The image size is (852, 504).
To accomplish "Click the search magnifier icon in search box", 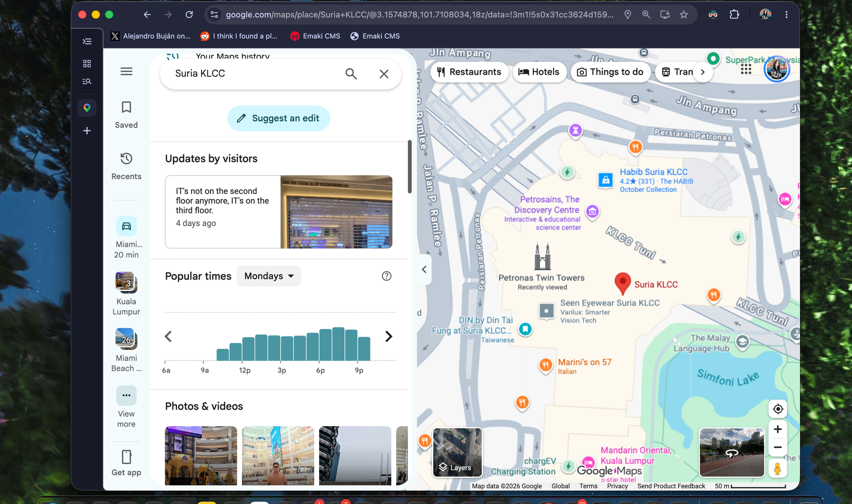I will (351, 74).
